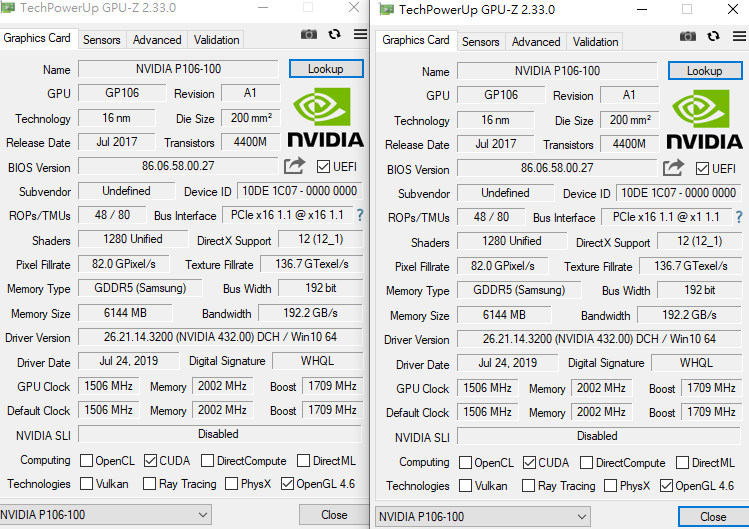
Task: Select Graphics Card tab in left window
Action: [x=37, y=38]
